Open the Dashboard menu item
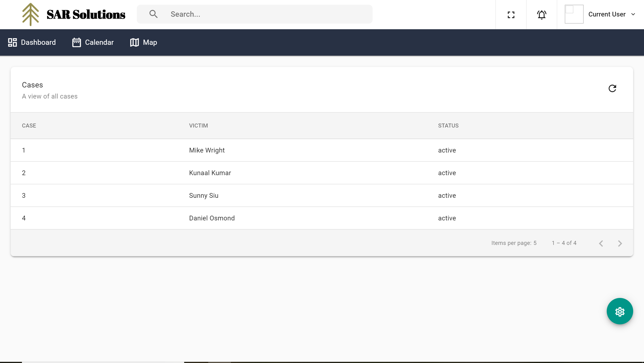This screenshot has height=363, width=644. pyautogui.click(x=38, y=42)
